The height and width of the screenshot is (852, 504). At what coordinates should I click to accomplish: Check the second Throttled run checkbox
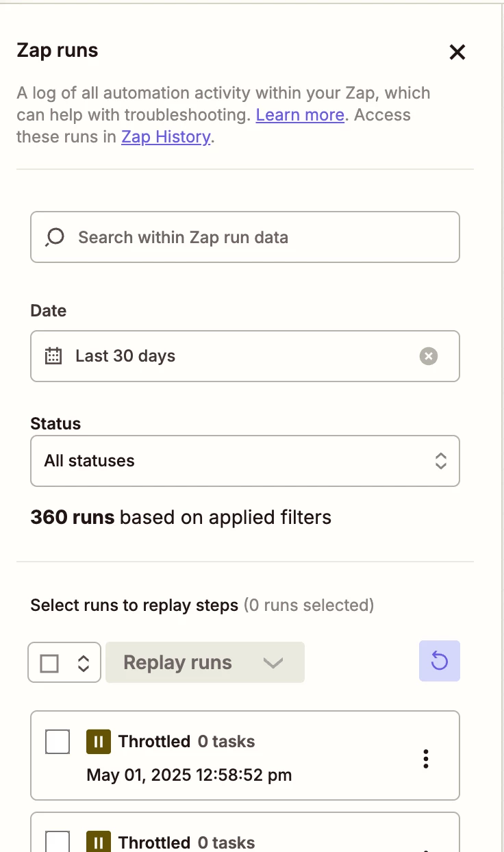point(58,842)
